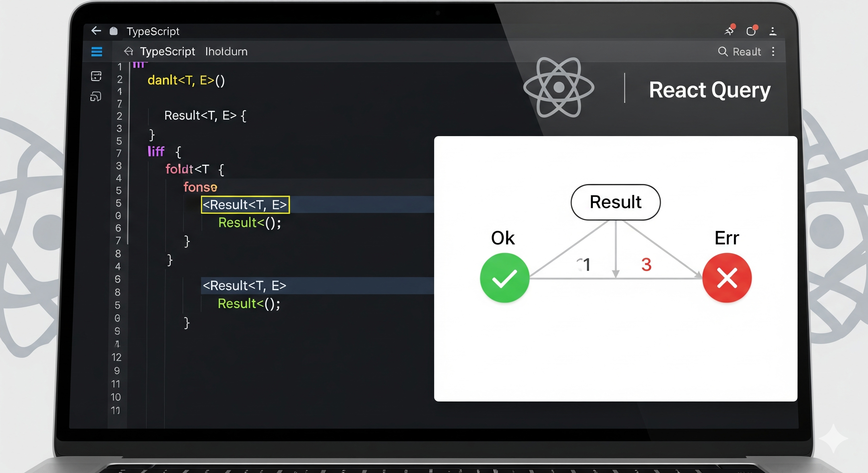This screenshot has height=473, width=868.
Task: Open the three-dot menu beside the search box
Action: (x=774, y=51)
